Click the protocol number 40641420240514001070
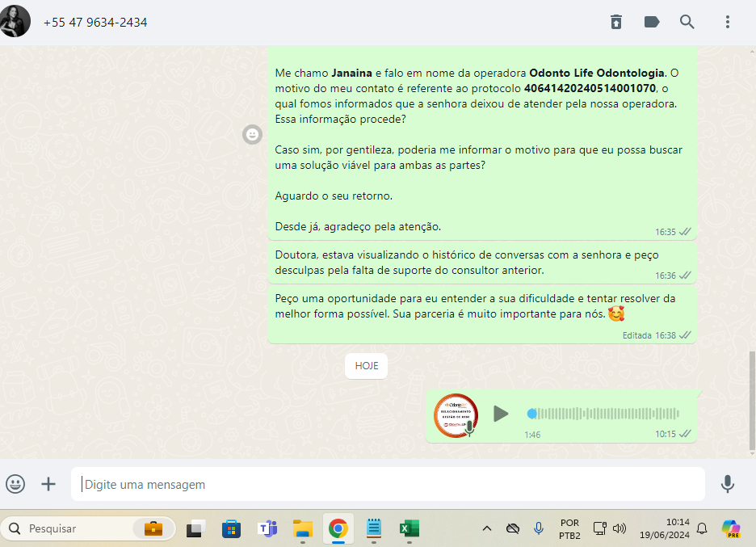 tap(590, 88)
